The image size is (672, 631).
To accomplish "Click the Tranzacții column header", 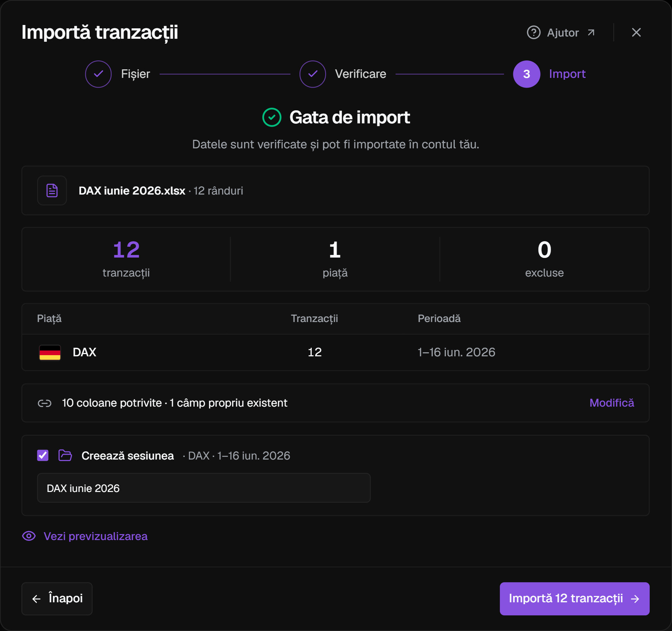I will click(314, 319).
